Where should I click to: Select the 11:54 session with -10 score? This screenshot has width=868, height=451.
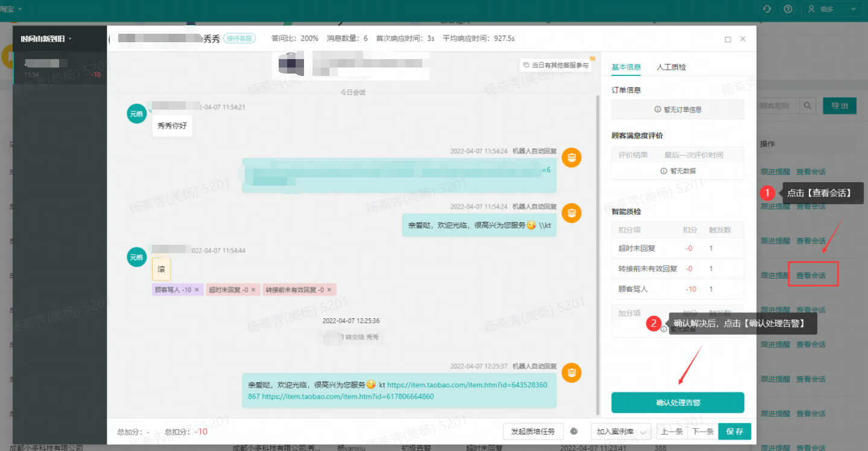60,68
